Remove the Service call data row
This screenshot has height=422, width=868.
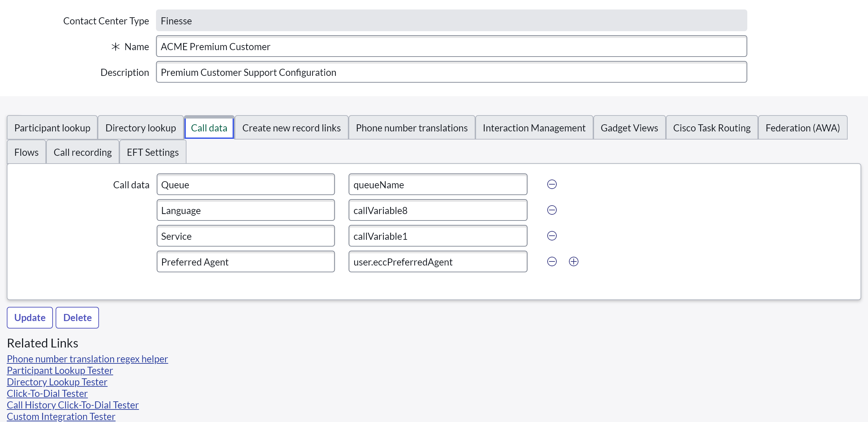point(552,236)
